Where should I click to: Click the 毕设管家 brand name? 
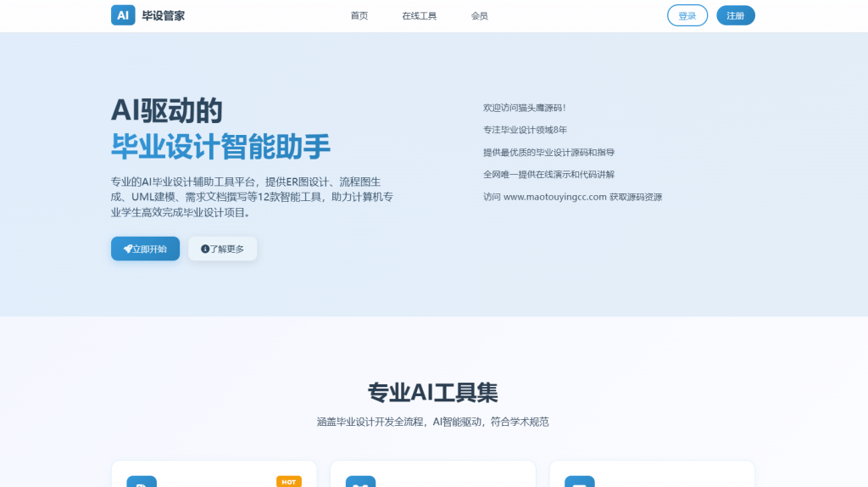[164, 15]
